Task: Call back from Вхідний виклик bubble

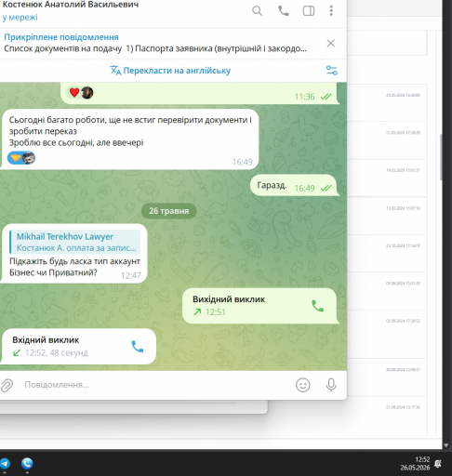Action: [x=138, y=347]
